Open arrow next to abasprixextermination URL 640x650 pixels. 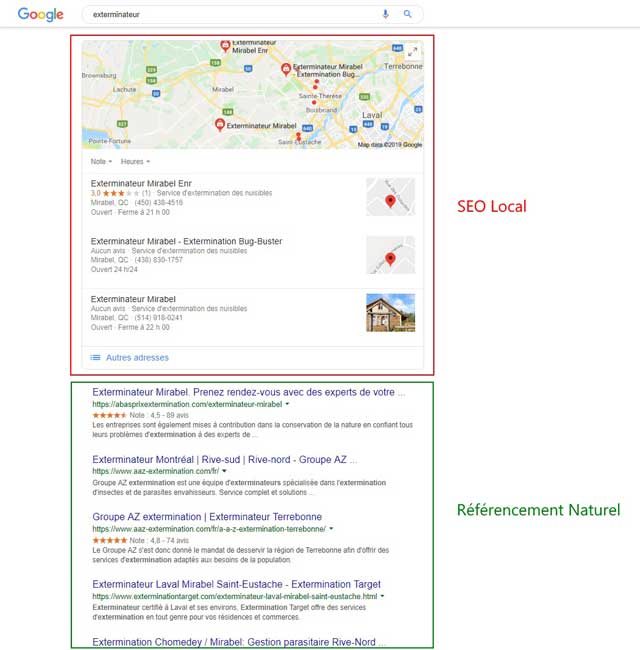(x=287, y=404)
